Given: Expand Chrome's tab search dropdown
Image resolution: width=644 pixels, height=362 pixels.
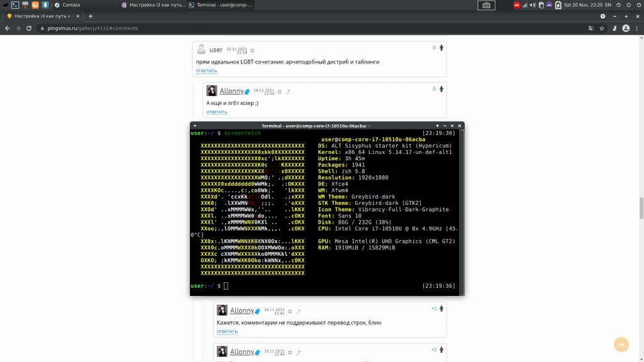Looking at the screenshot, I should point(603,16).
